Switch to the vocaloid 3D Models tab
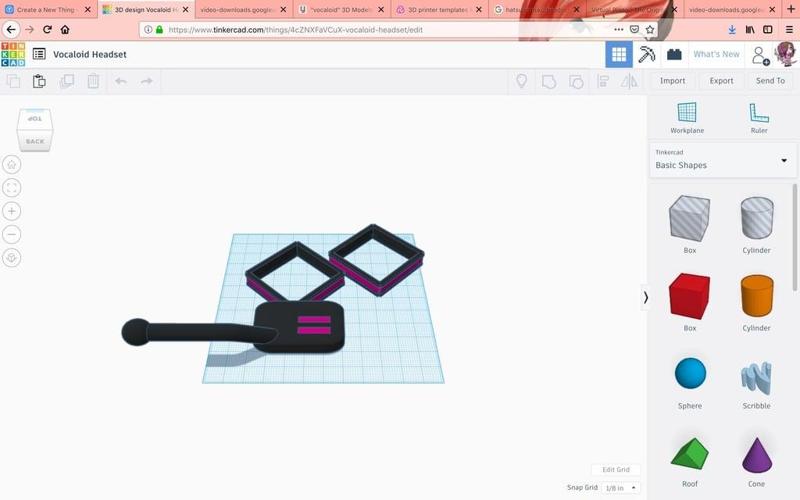This screenshot has width=800, height=500. click(341, 10)
